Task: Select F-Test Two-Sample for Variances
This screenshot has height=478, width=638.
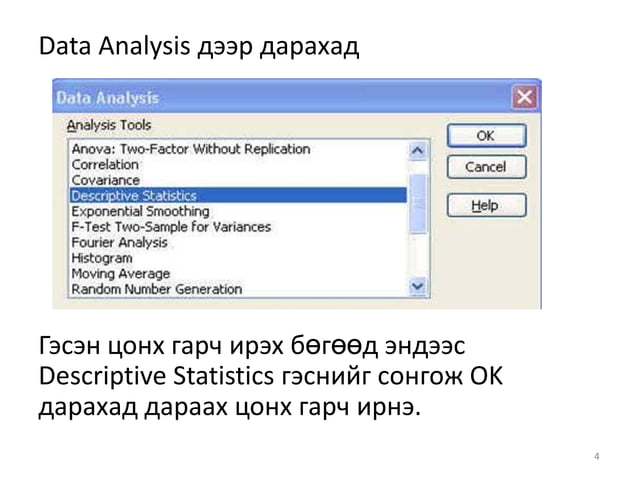Action: point(238,227)
